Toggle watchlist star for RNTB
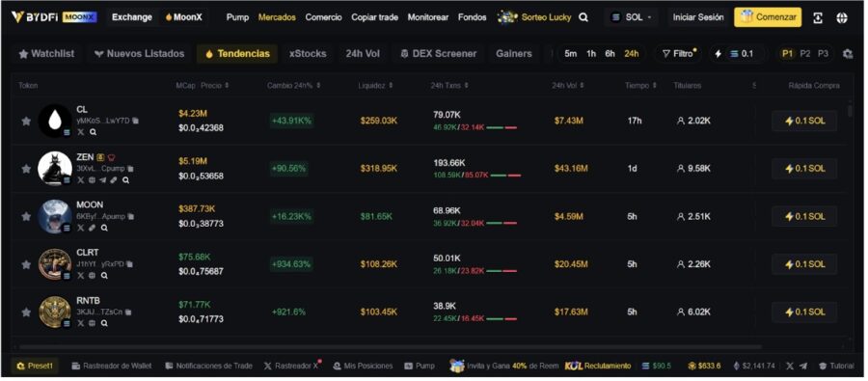 pos(25,312)
